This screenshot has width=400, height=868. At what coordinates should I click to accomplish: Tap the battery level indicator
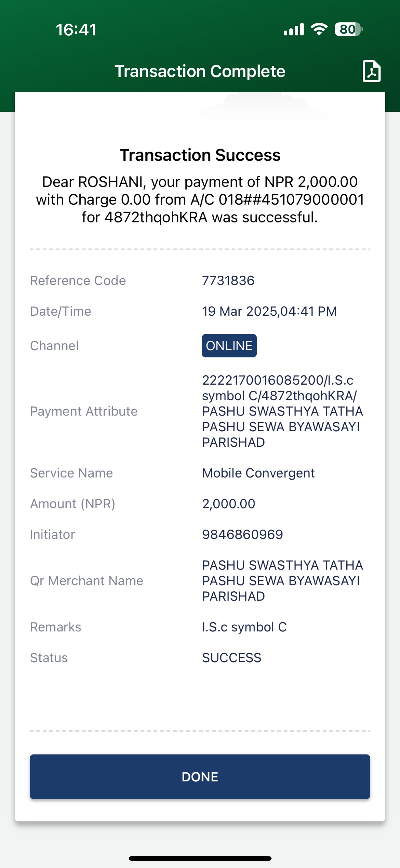[349, 29]
